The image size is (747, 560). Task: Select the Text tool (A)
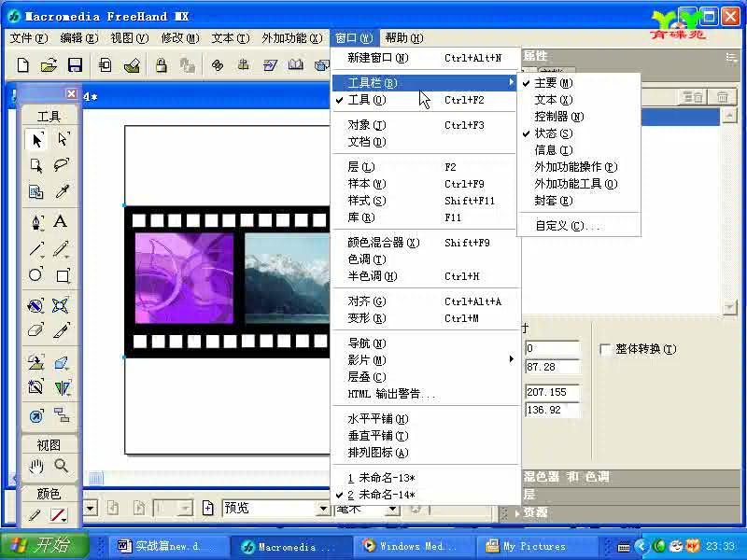(61, 221)
